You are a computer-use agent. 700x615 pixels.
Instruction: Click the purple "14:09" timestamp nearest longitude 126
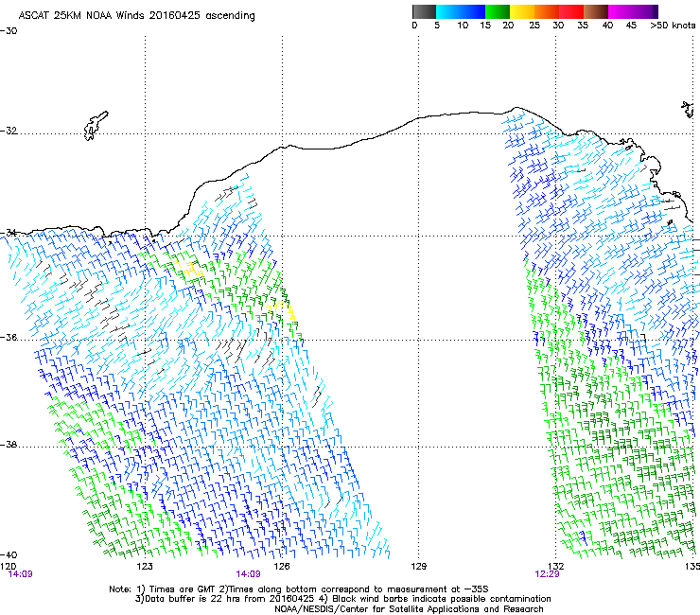coord(248,574)
